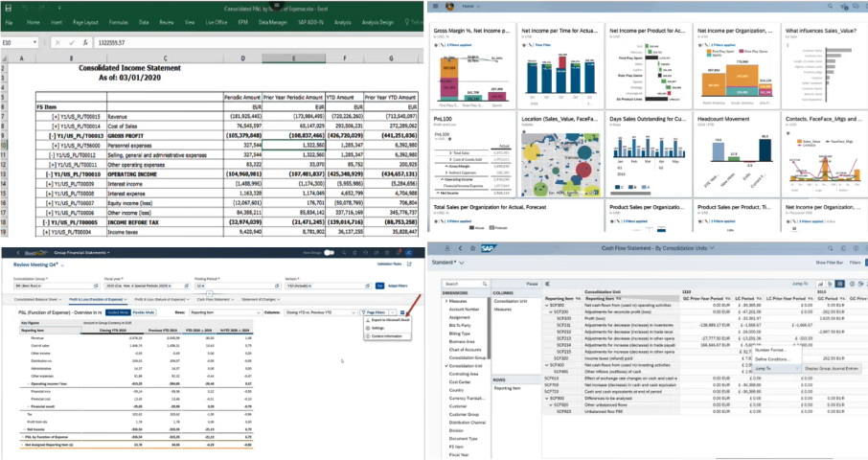Collapse the GROSS PROFIT row Y1/US_PL/T00013
Image resolution: width=868 pixels, height=460 pixels.
[52, 136]
